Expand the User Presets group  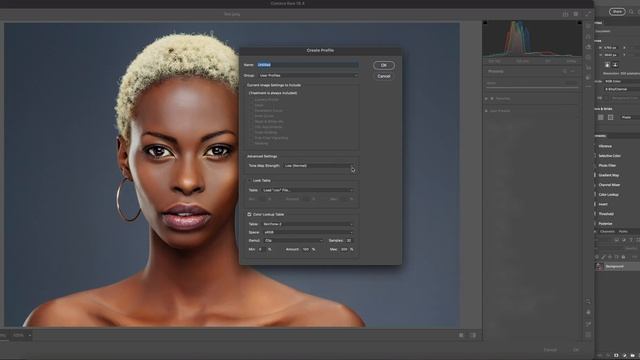point(486,111)
